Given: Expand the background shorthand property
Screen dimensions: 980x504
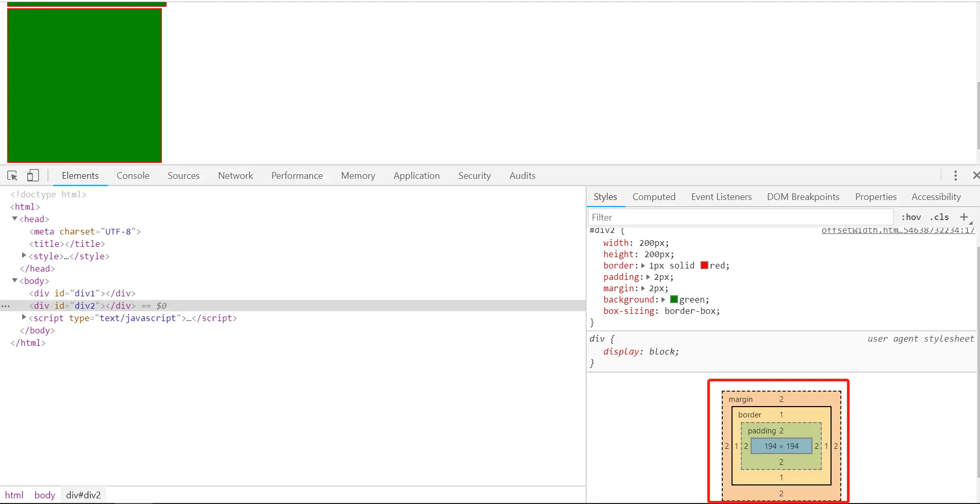Looking at the screenshot, I should tap(663, 300).
